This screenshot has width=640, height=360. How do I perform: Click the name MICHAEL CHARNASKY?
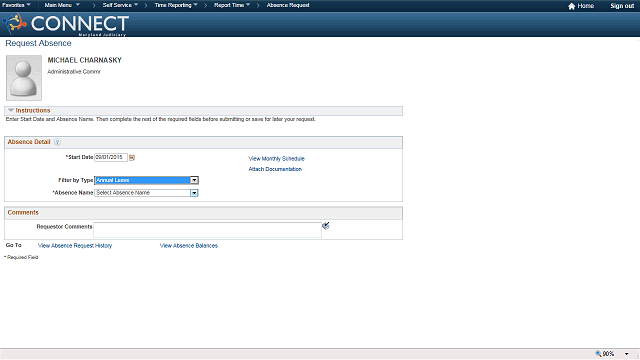click(84, 60)
